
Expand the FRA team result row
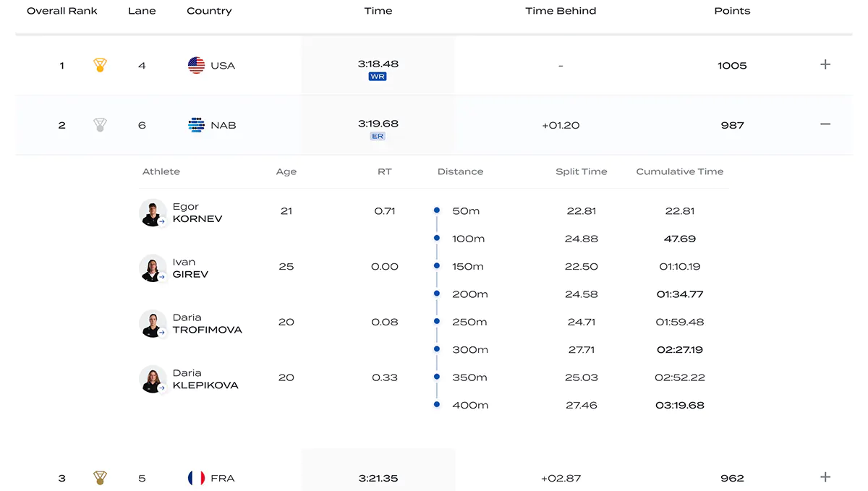click(825, 477)
